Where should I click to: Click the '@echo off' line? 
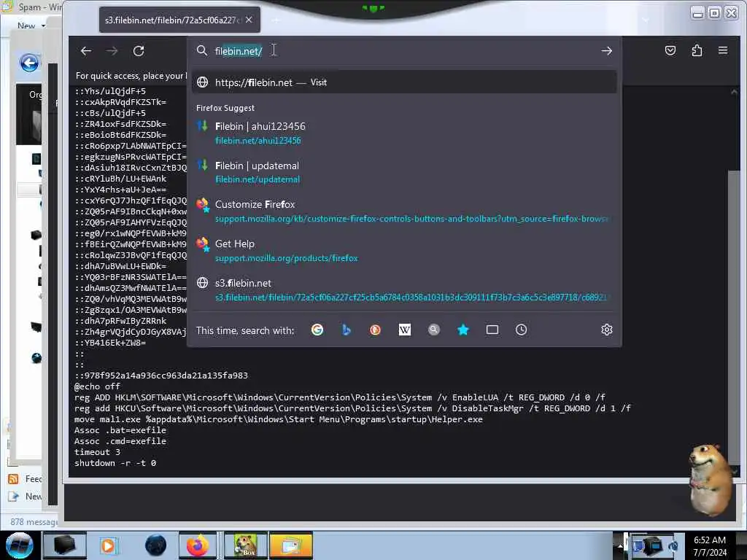coord(97,386)
